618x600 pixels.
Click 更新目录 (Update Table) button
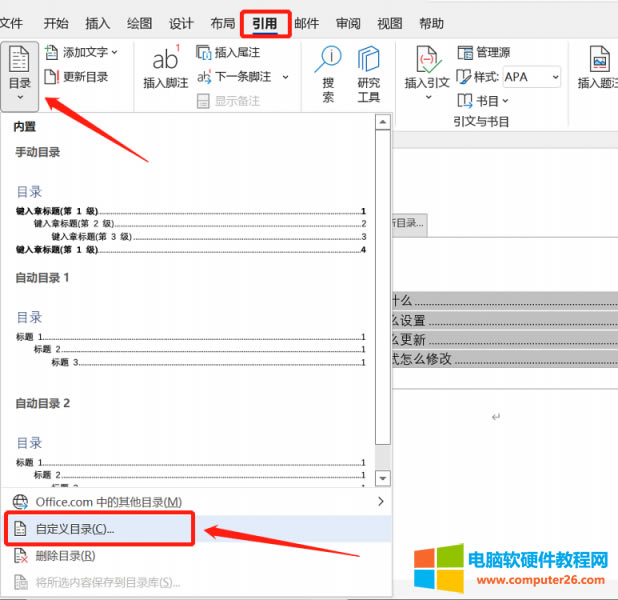(x=78, y=77)
